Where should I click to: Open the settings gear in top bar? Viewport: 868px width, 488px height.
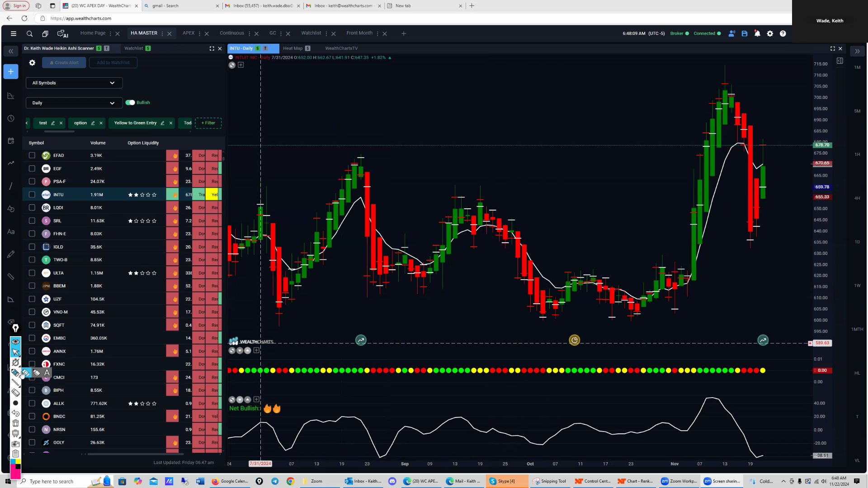tap(770, 33)
